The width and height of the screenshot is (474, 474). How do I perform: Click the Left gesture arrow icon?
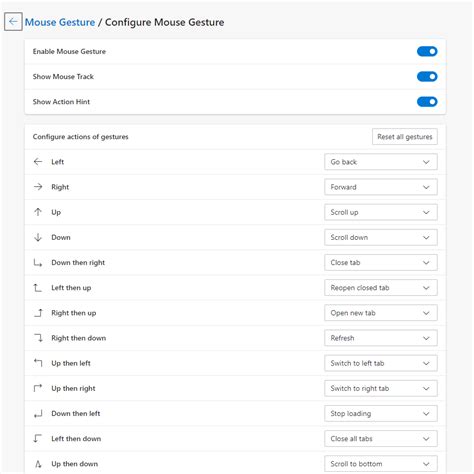(x=38, y=162)
